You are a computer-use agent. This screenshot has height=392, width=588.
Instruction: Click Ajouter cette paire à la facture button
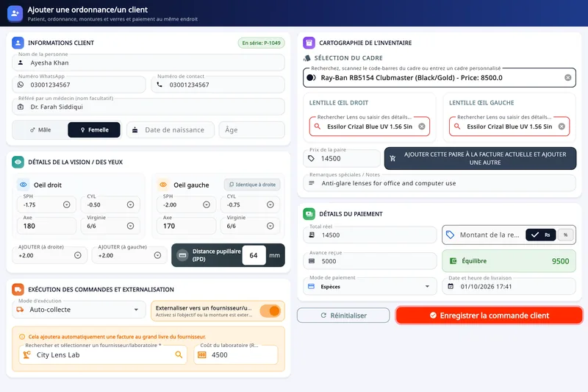pyautogui.click(x=480, y=158)
